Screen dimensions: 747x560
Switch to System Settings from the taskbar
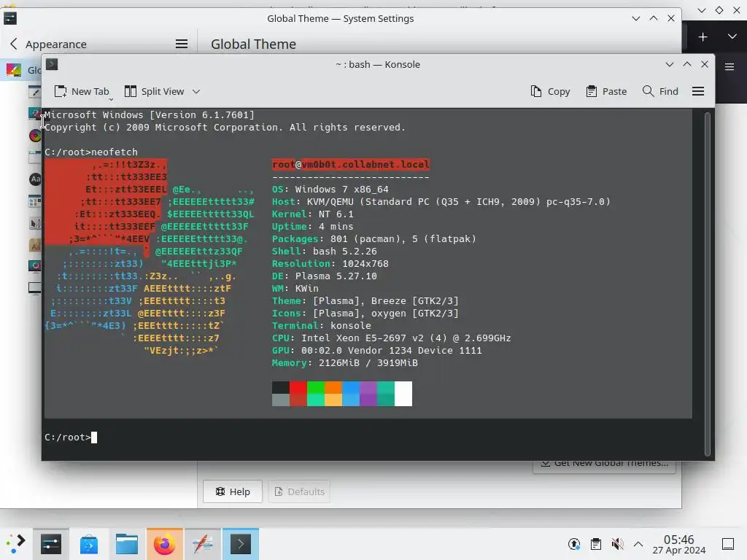point(51,544)
